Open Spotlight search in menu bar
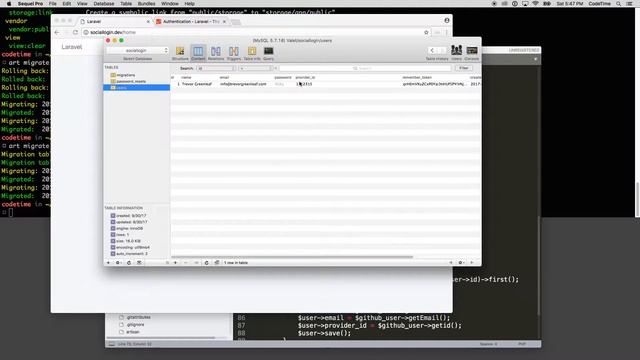Viewport: 640px width, 360px height. tap(619, 4)
